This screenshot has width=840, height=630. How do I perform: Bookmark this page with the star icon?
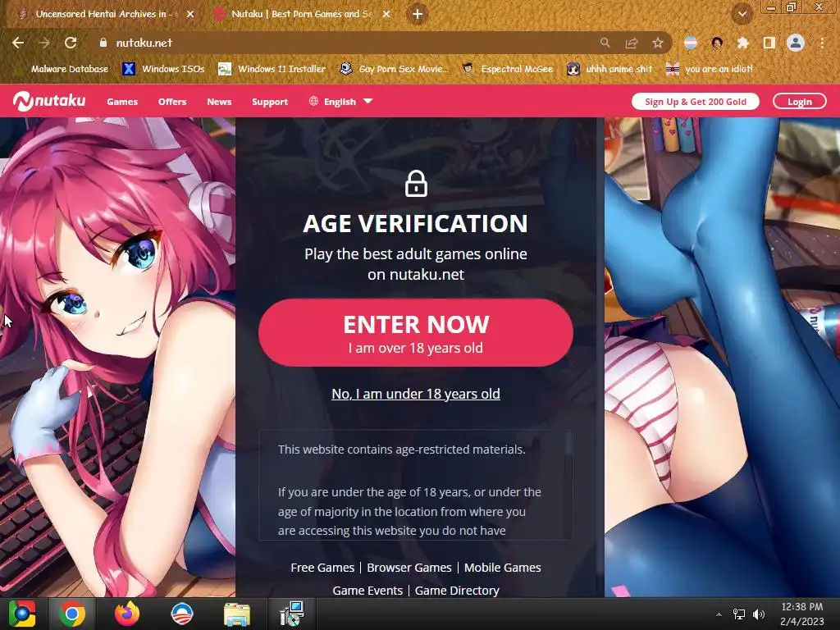click(x=658, y=43)
